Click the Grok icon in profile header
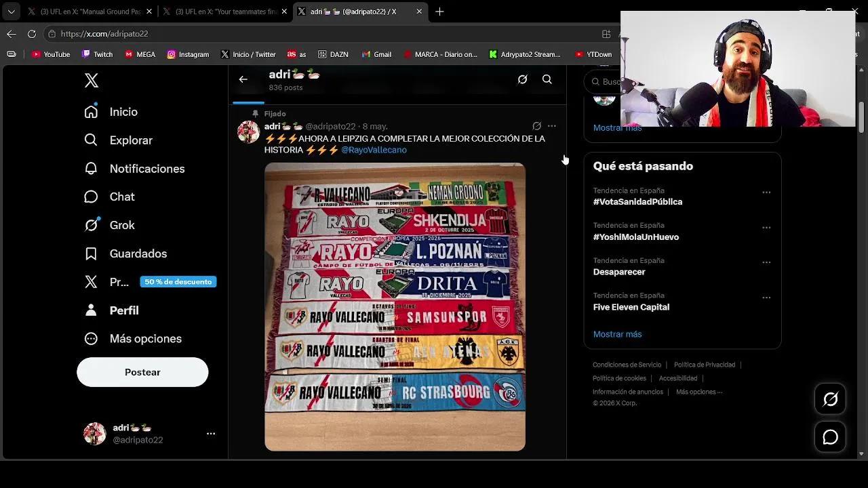 (522, 79)
